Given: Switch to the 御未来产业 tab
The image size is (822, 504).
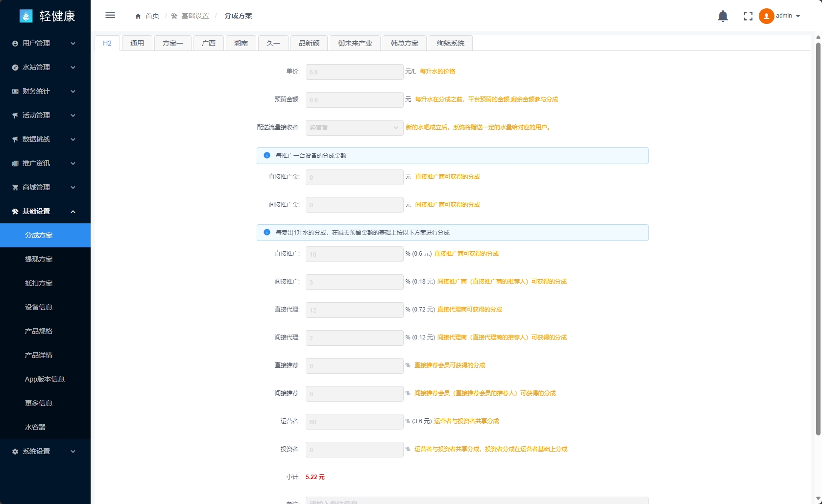Looking at the screenshot, I should [x=355, y=43].
